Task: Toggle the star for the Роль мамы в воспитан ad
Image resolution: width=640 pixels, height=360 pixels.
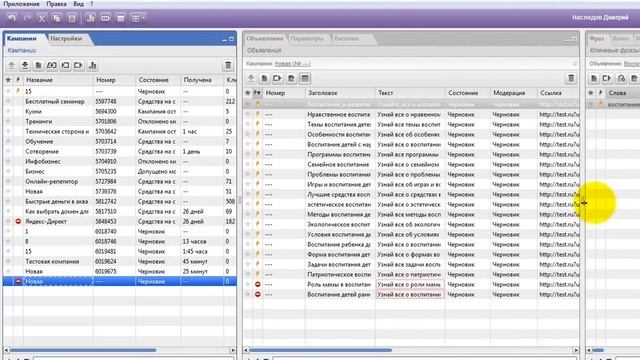Action: [248, 284]
